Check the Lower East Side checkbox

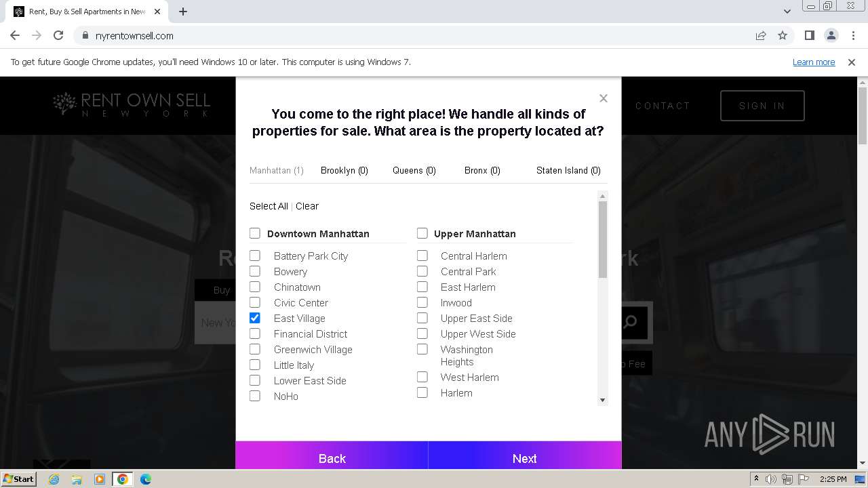point(255,380)
